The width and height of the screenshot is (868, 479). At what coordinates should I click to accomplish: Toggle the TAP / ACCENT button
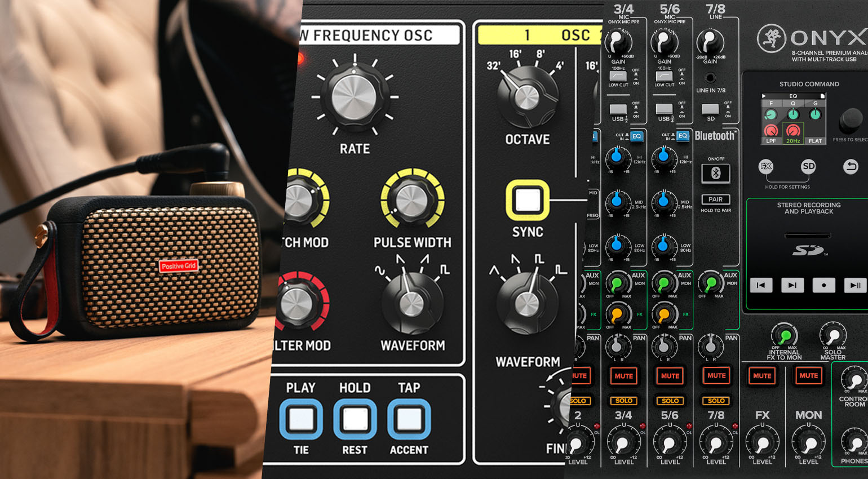409,419
